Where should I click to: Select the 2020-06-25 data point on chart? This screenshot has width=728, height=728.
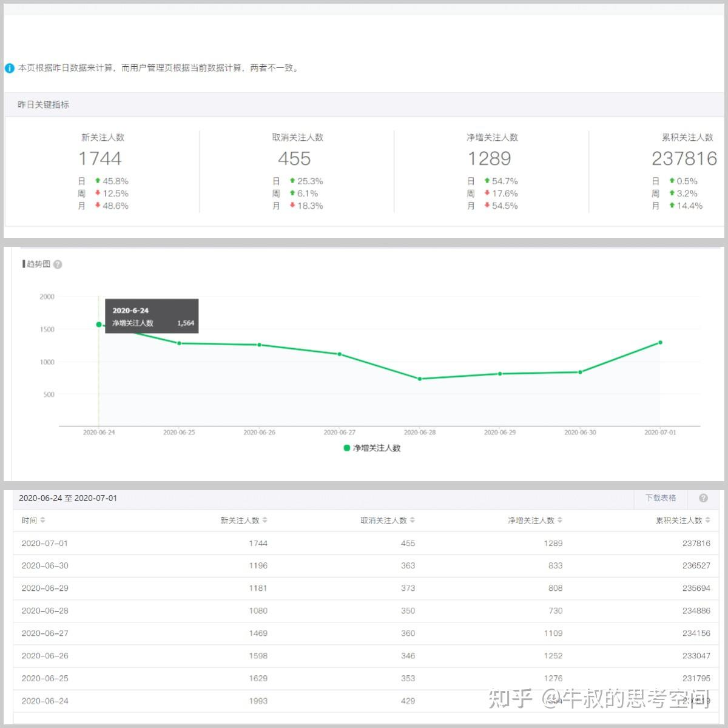pyautogui.click(x=179, y=343)
